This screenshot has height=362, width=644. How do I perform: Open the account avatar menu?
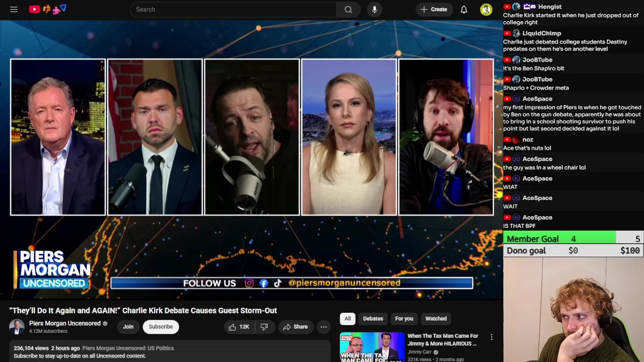pos(486,9)
